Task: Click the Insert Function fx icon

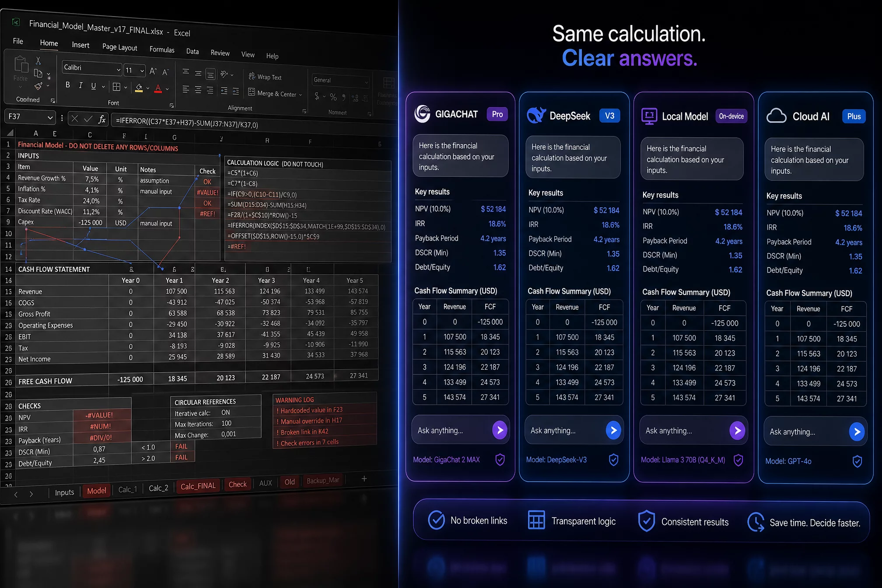Action: coord(101,119)
